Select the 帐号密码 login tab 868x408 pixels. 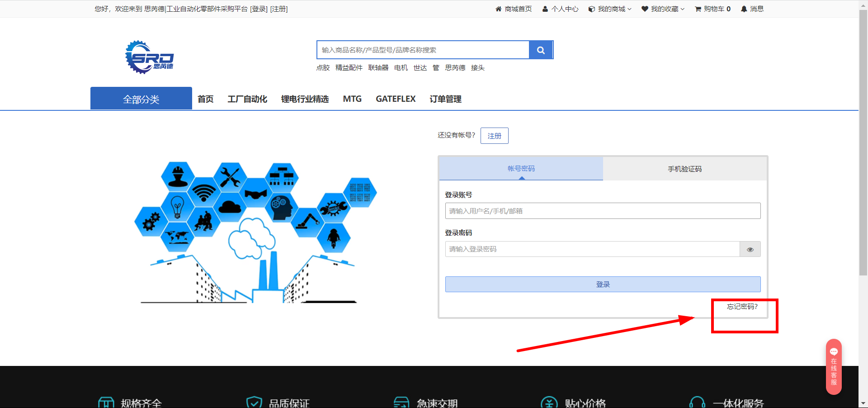point(521,169)
